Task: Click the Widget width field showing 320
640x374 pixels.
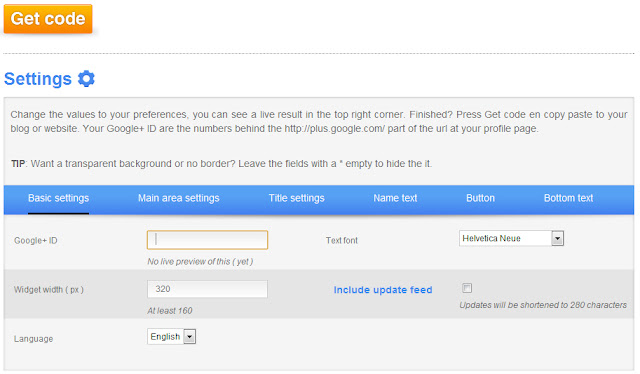Action: pos(207,289)
